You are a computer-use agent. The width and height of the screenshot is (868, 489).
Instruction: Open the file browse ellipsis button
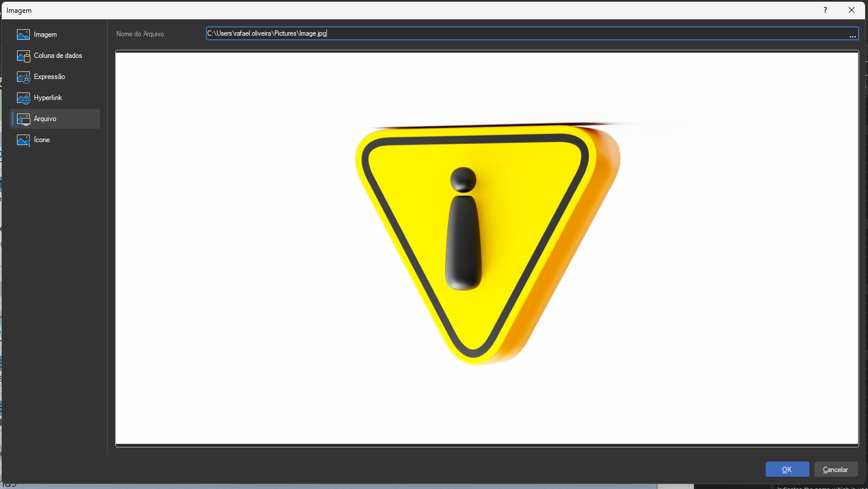853,34
